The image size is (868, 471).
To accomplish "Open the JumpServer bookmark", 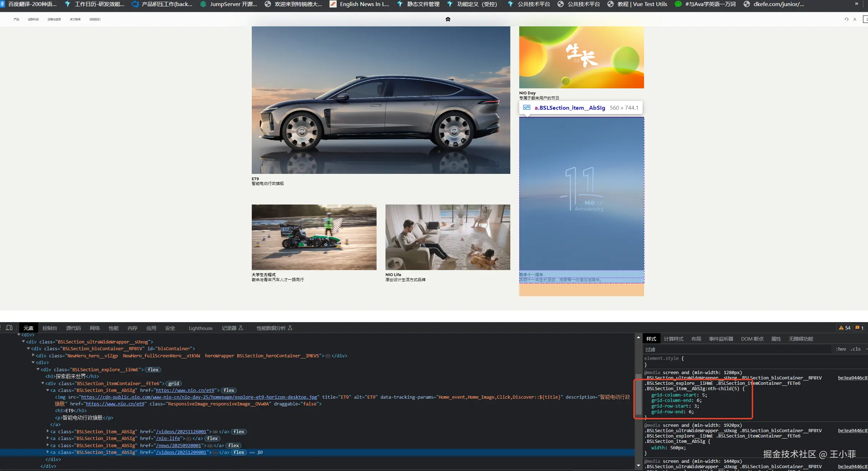I will (x=229, y=4).
